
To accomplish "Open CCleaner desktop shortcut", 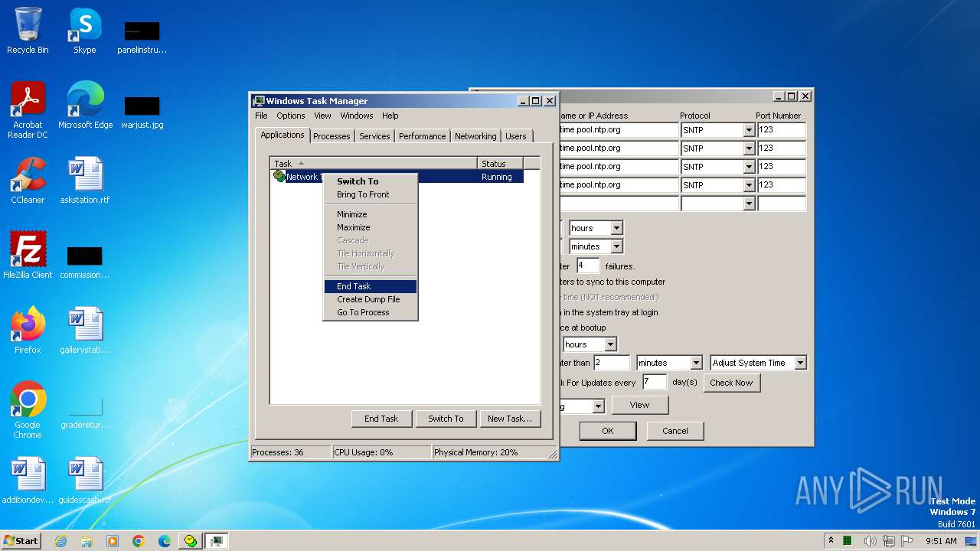I will [x=28, y=181].
